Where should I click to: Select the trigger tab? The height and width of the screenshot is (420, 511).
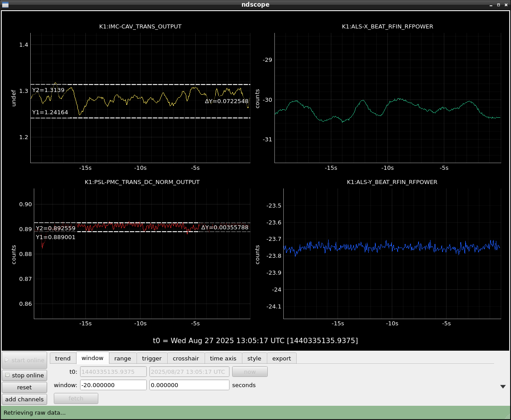click(152, 358)
